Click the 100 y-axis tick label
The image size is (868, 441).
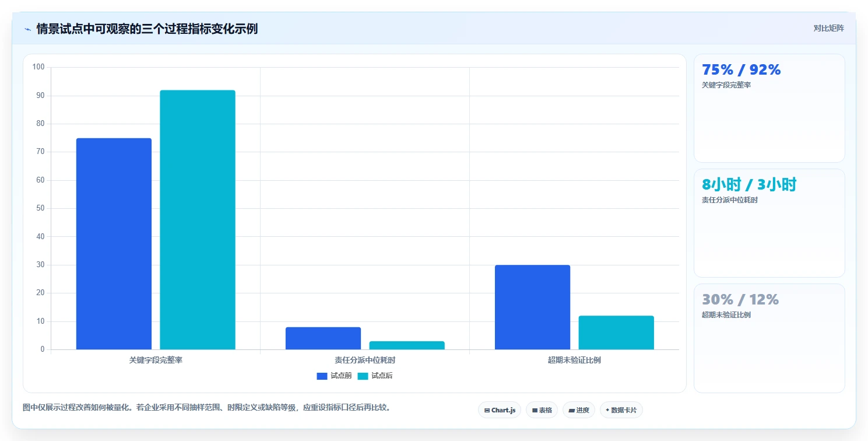pos(38,67)
